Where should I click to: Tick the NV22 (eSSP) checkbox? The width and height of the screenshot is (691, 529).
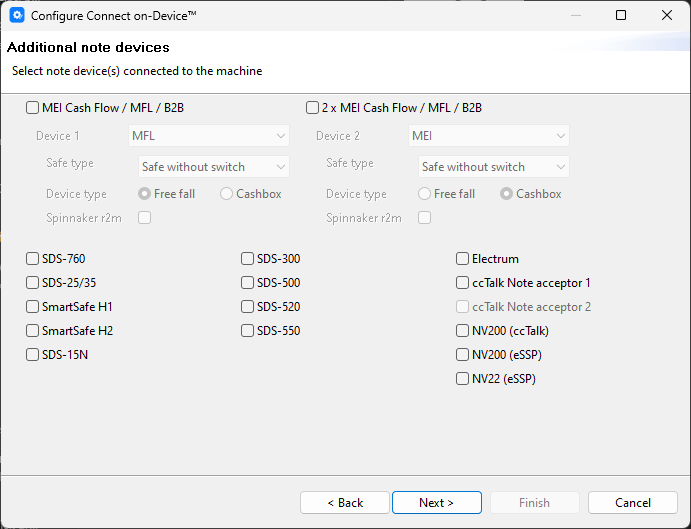tap(463, 379)
